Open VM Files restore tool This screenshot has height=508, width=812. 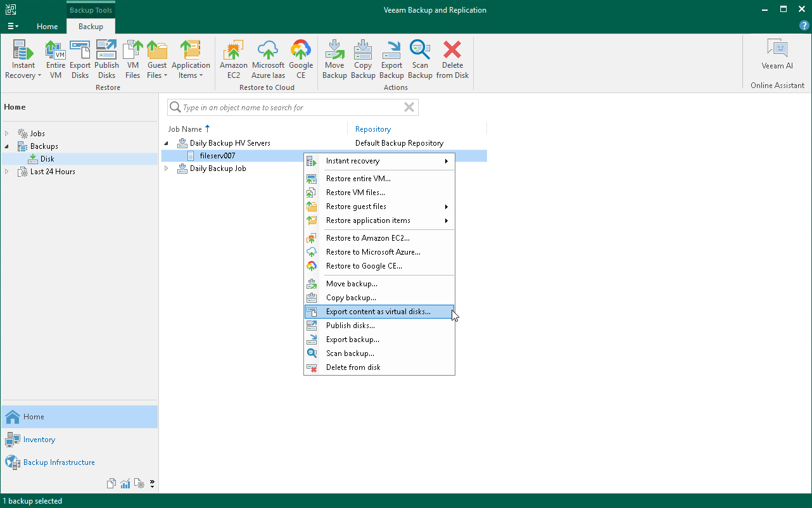(x=133, y=60)
